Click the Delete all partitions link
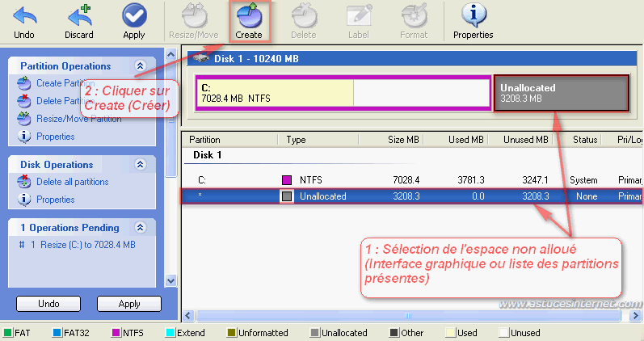The width and height of the screenshot is (644, 341). (72, 182)
